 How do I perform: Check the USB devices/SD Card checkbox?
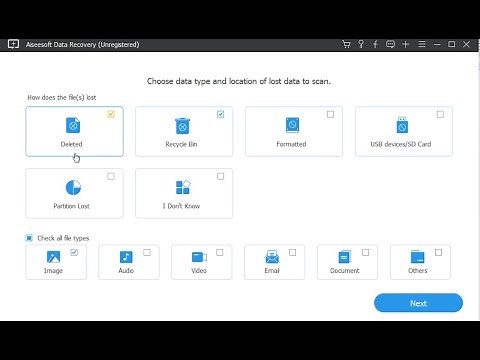[x=440, y=114]
